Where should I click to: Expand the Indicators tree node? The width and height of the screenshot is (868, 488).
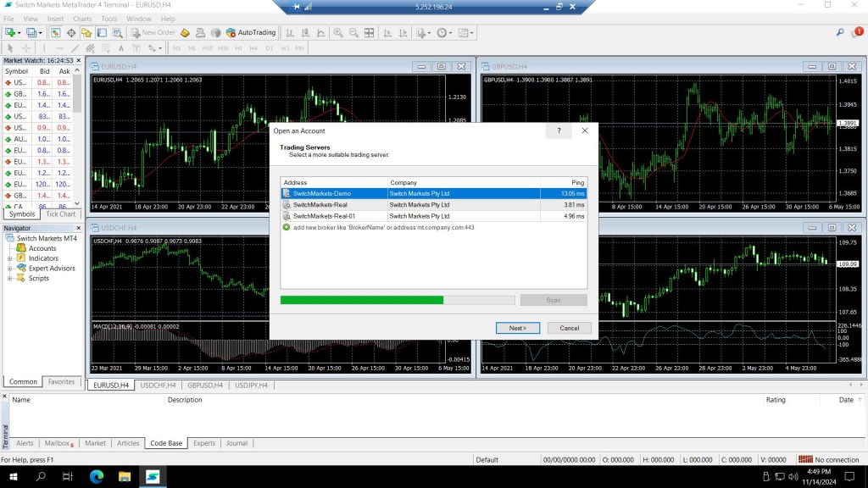click(11, 258)
